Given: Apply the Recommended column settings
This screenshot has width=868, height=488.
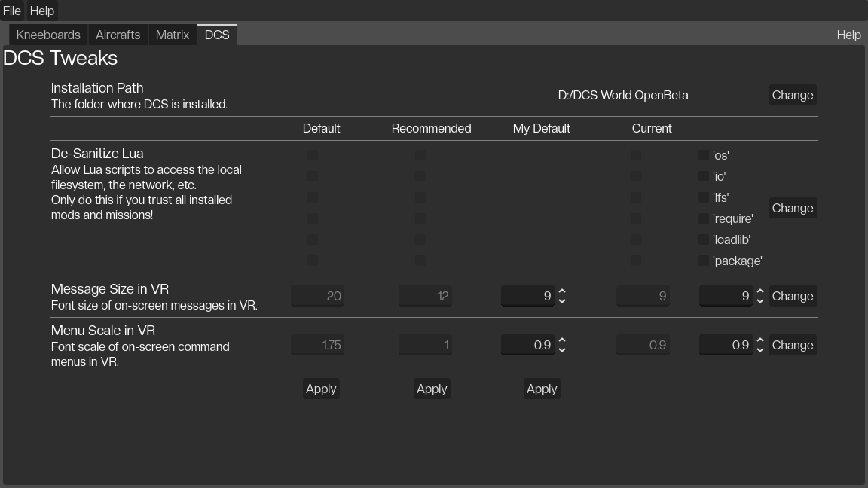Looking at the screenshot, I should point(432,389).
